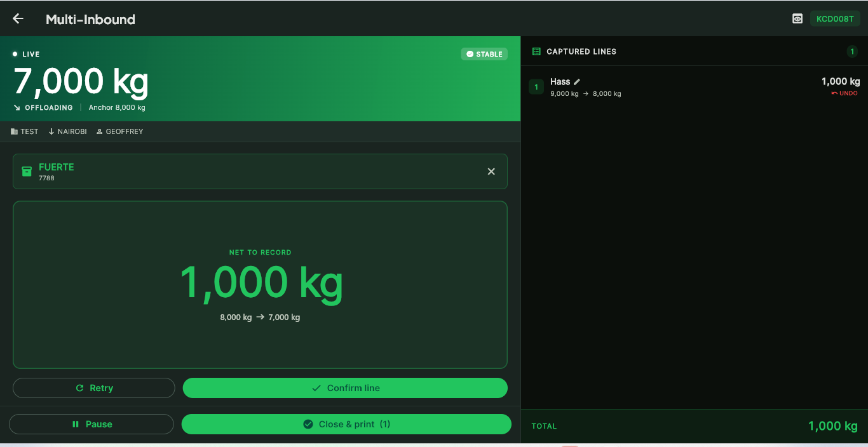Image resolution: width=868 pixels, height=447 pixels.
Task: Click the TOTAL label
Action: point(544,426)
